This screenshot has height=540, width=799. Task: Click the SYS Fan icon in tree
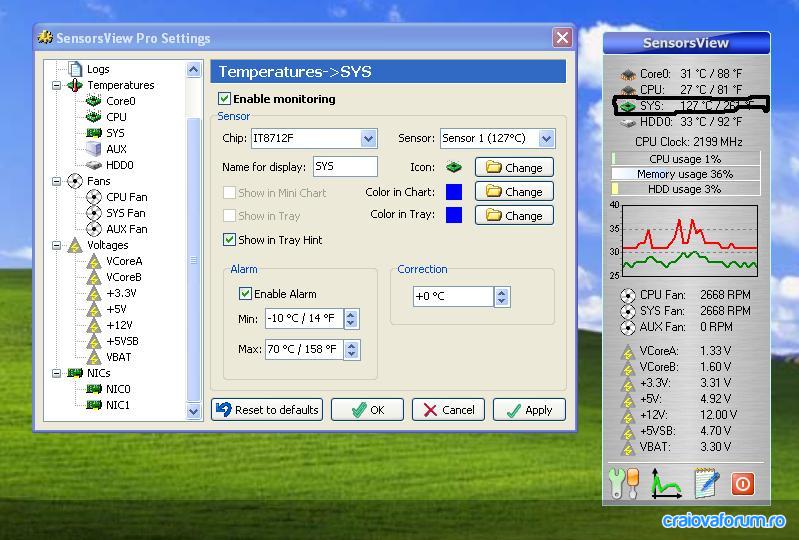(94, 213)
